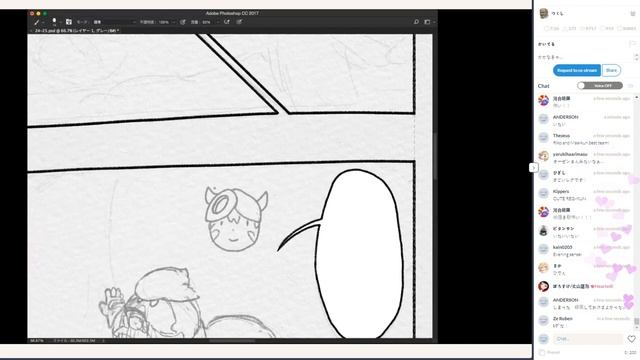
Task: Click ANDERSON's avatar in first message
Action: (543, 119)
